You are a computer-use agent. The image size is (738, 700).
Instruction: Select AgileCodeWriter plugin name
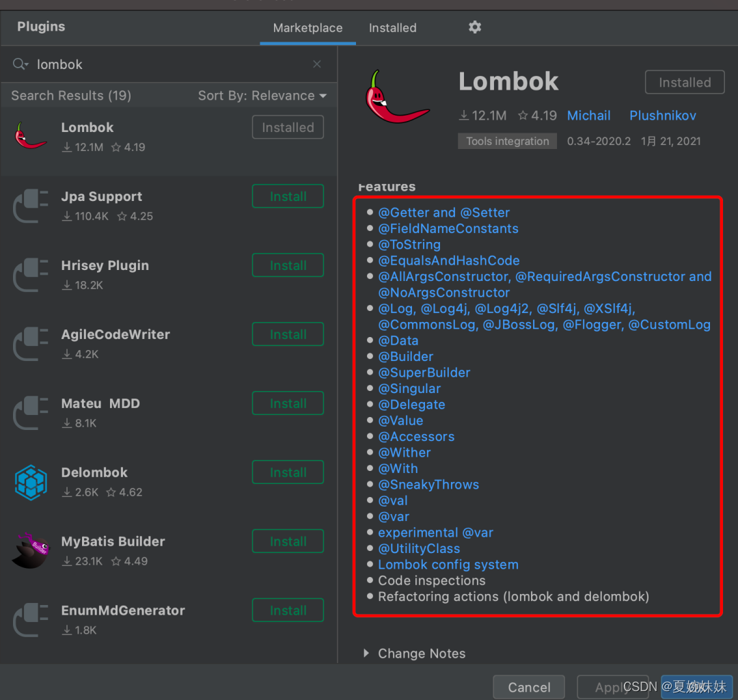pos(115,334)
